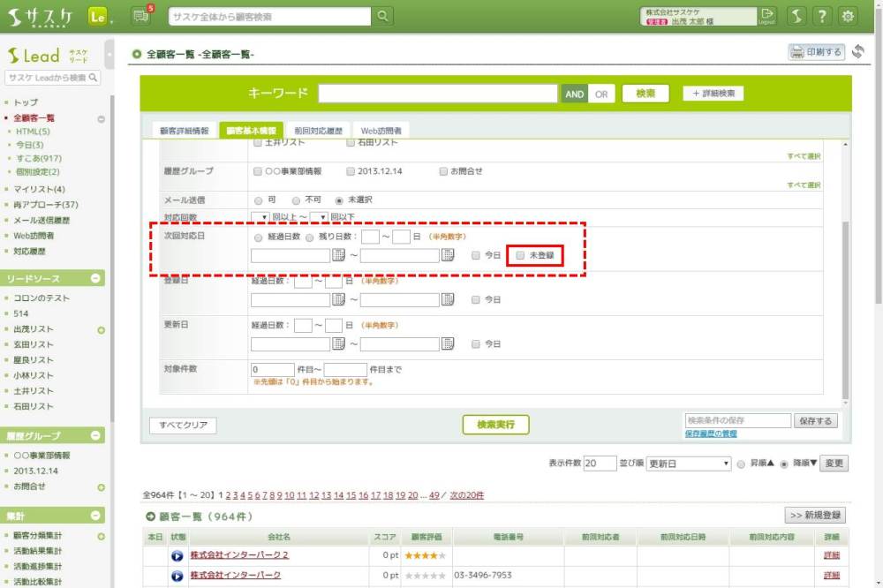Open the 並び順 更新日 sort dropdown
This screenshot has width=883, height=588.
(689, 464)
